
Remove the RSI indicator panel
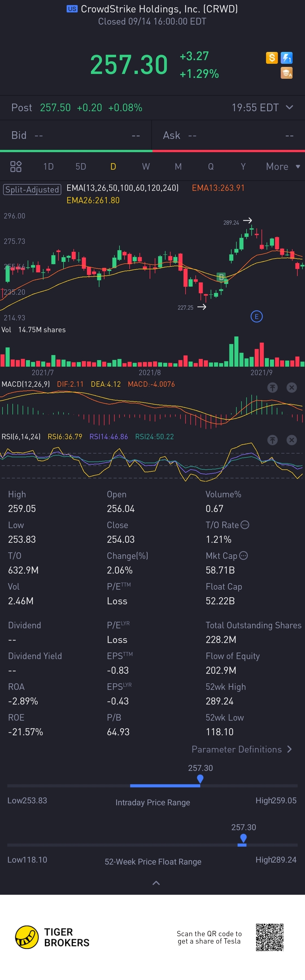(291, 440)
